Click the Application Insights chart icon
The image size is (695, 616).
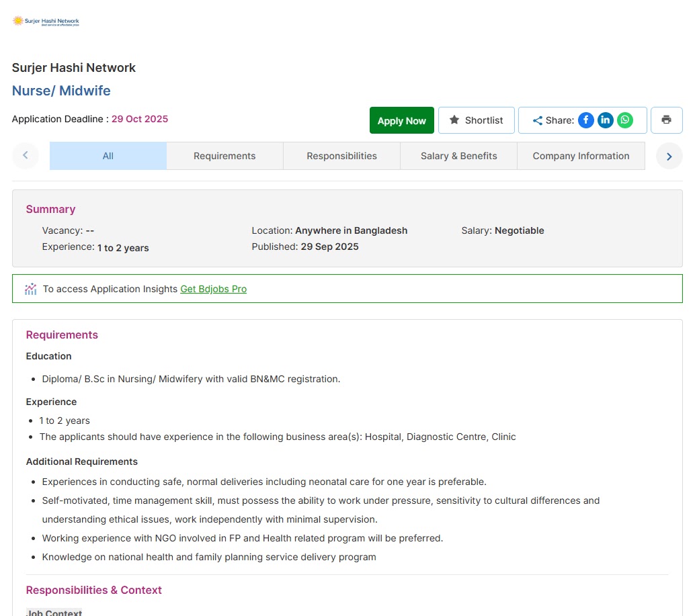(x=31, y=289)
